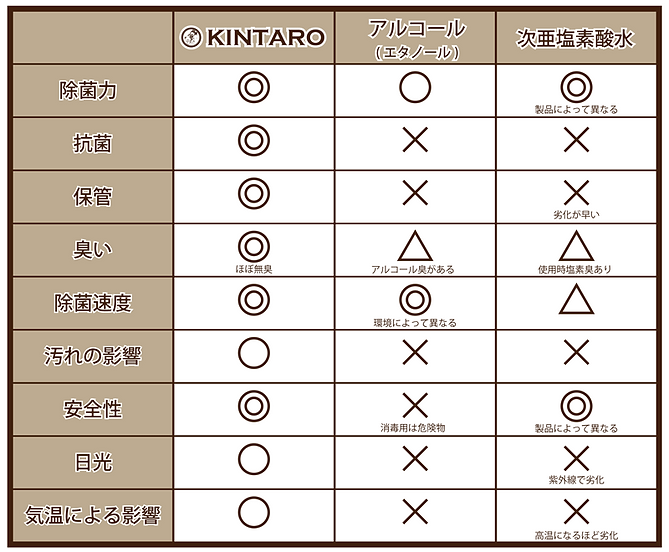Viewport: 669px width, 552px height.
Task: Select the アルコール (エタノール) column header
Action: (x=416, y=38)
